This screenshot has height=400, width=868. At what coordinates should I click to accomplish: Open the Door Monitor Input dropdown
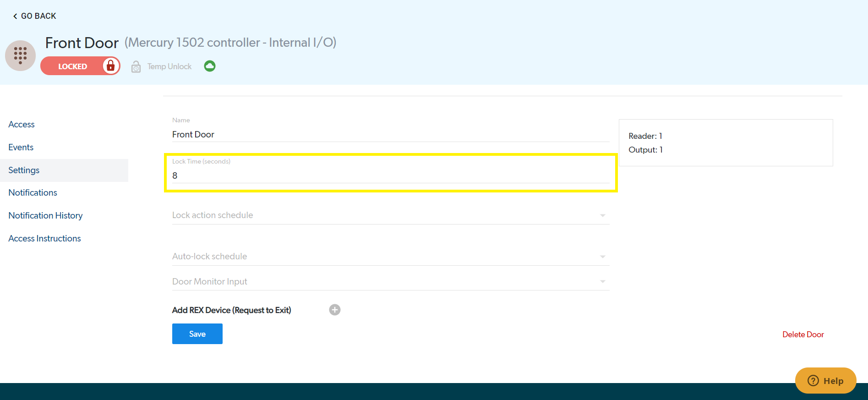tap(391, 281)
